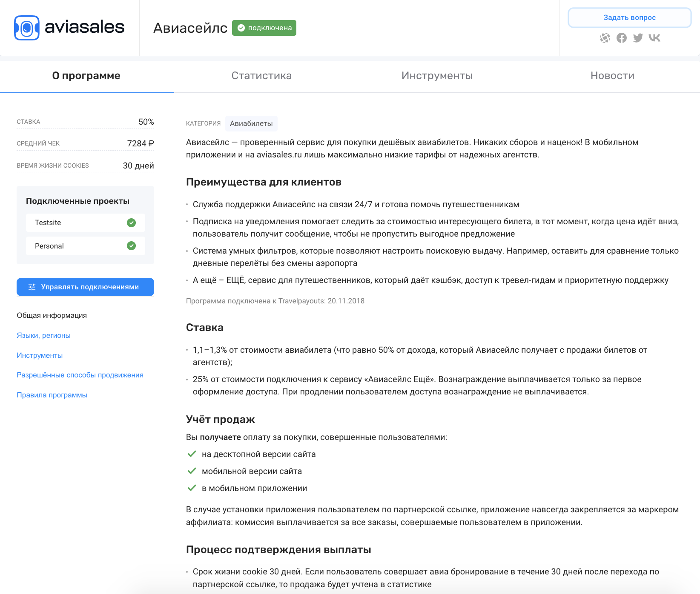
Task: Open the Twitter icon link
Action: pyautogui.click(x=638, y=38)
